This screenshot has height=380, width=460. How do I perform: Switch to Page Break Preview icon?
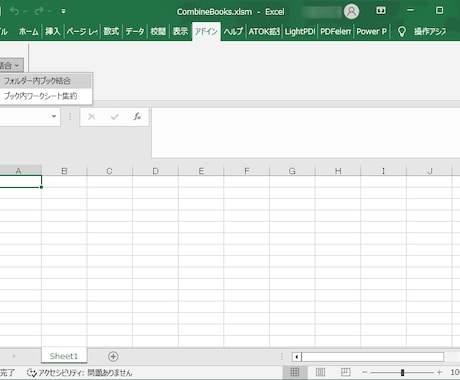click(x=345, y=372)
